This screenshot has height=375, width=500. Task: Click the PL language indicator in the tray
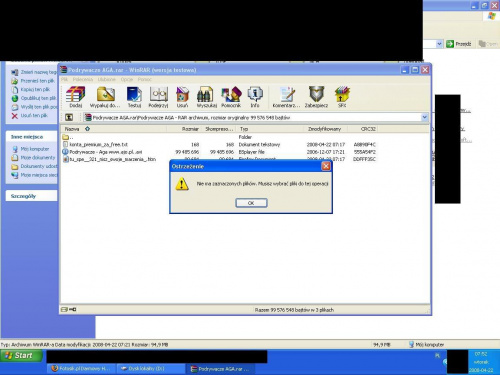[437, 355]
